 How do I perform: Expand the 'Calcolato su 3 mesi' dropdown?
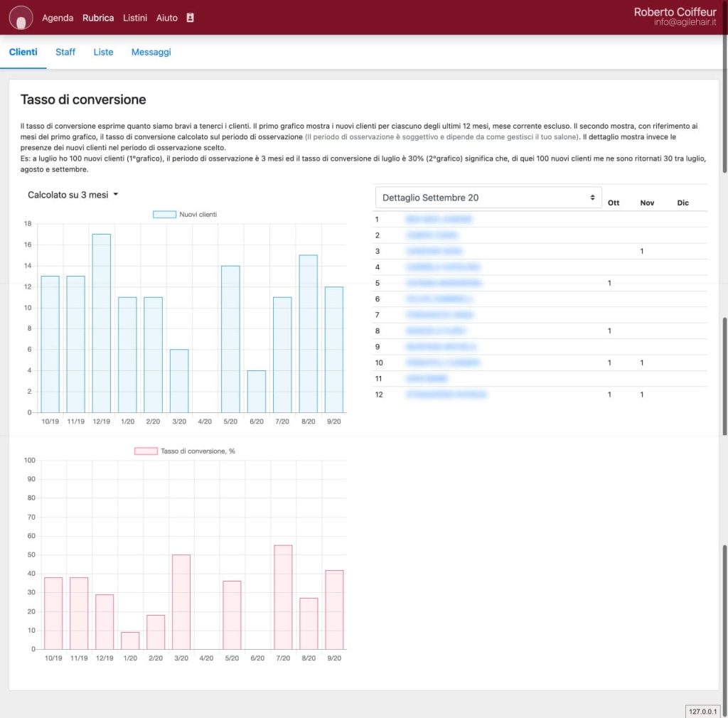pyautogui.click(x=73, y=195)
